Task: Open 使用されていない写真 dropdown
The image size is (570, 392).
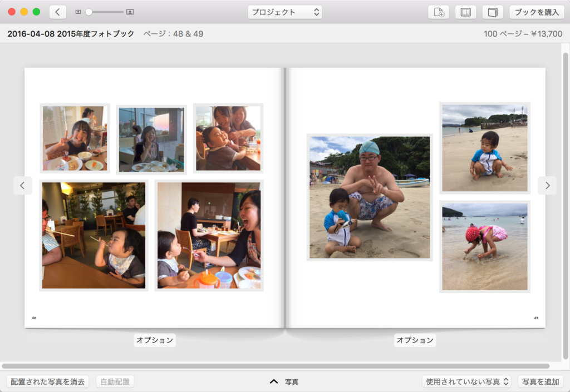Action: coord(466,381)
